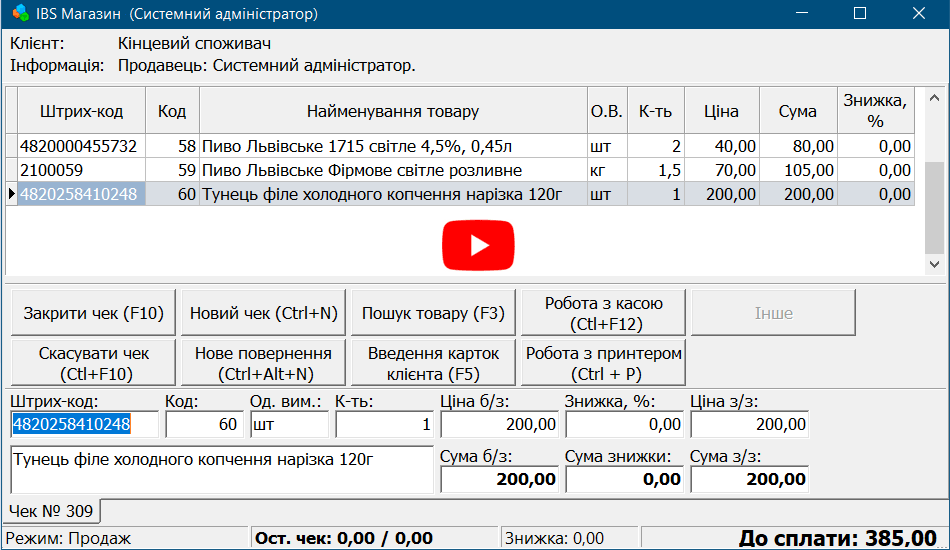Select Тунець філе холодного копчення row name cell
Viewport: 950px width, 550px height.
tap(393, 194)
